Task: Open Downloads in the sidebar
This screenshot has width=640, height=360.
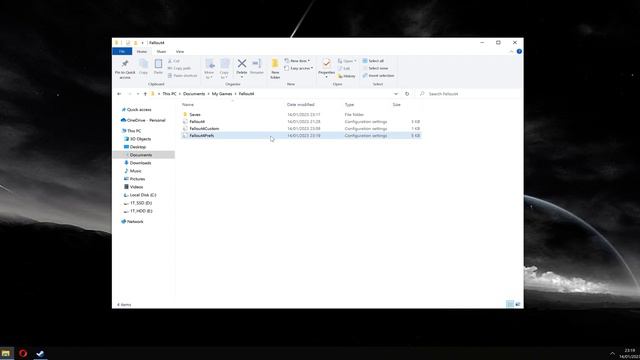Action: pyautogui.click(x=140, y=163)
